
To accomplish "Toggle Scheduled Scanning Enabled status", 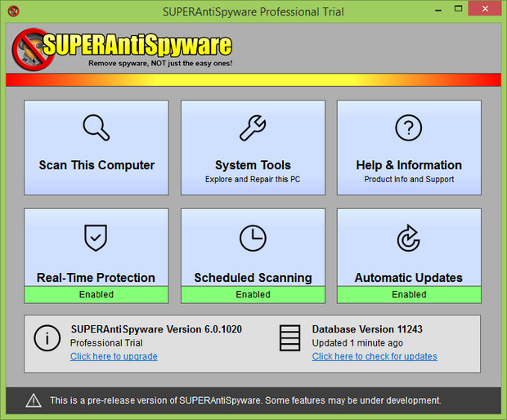I will click(253, 294).
